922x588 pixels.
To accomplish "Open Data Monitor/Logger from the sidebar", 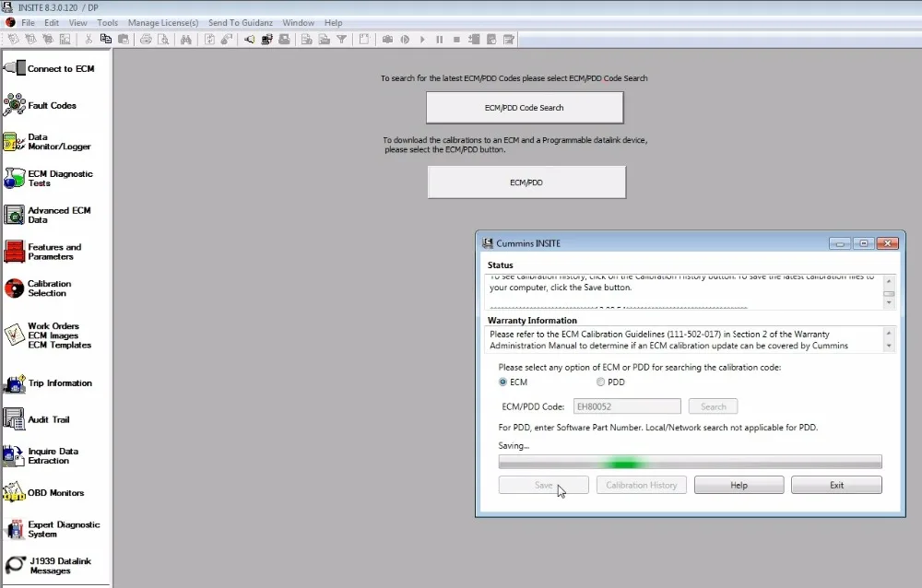I will click(47, 142).
